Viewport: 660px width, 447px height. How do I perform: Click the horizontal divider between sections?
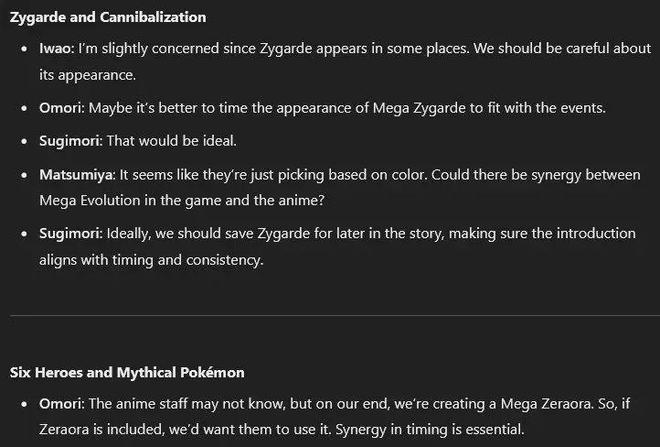tap(335, 315)
